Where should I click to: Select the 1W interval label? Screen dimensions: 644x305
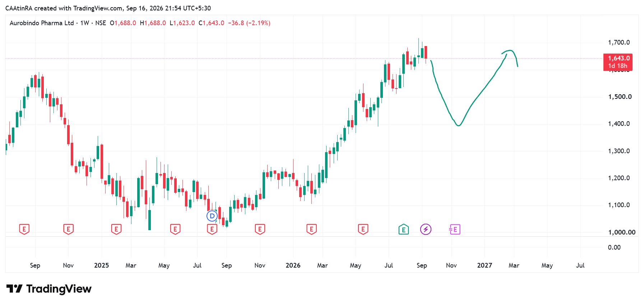85,23
